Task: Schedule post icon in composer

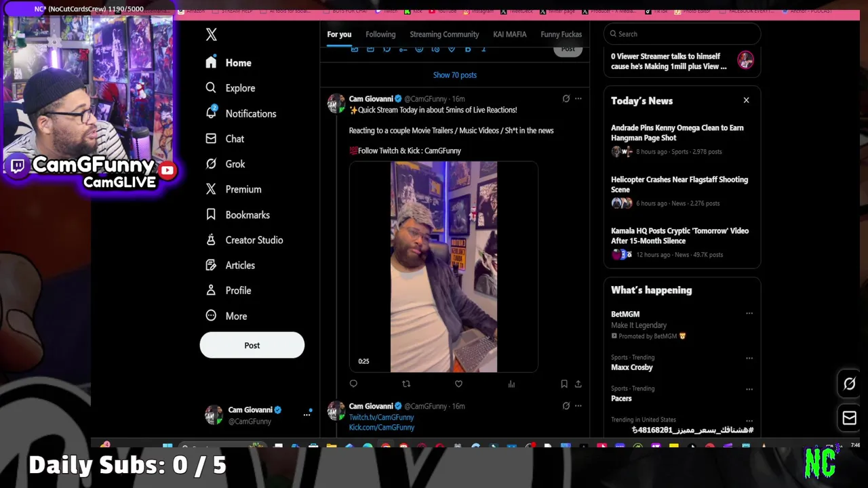Action: pyautogui.click(x=435, y=49)
